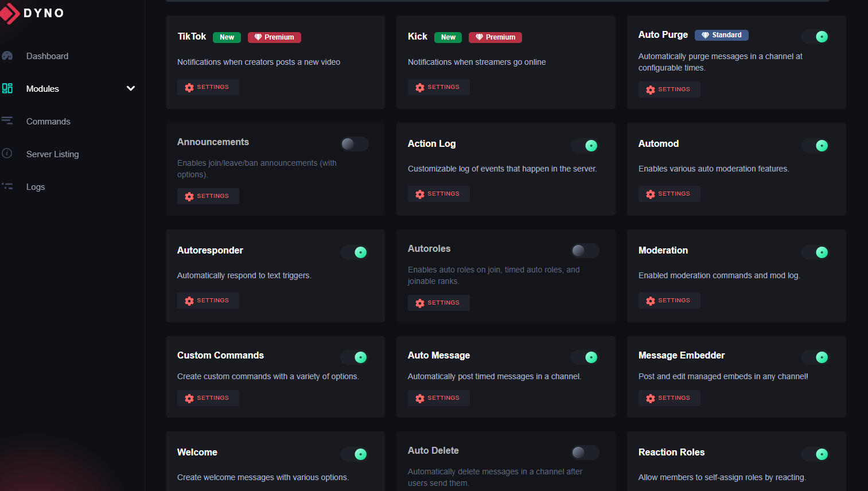The image size is (868, 491).
Task: Expand the Modules chevron in sidebar
Action: pyautogui.click(x=131, y=88)
